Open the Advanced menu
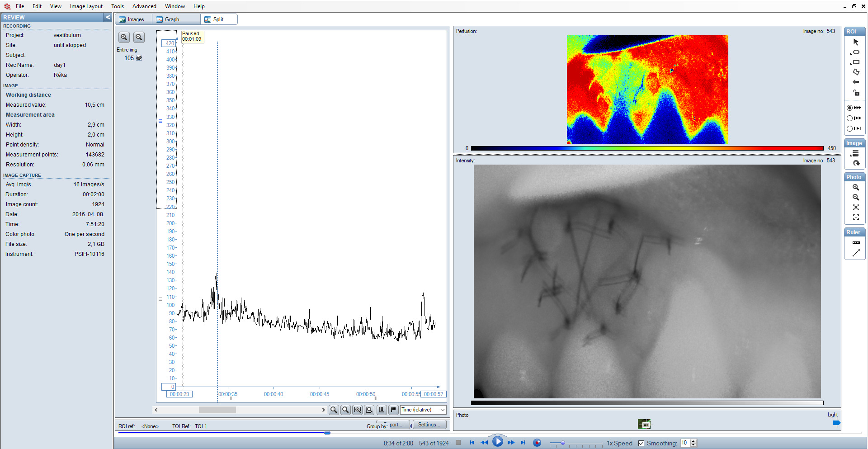 144,6
